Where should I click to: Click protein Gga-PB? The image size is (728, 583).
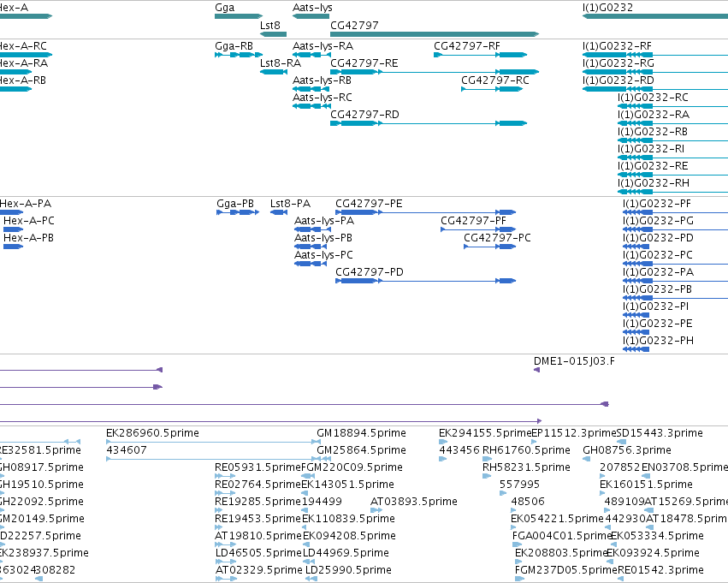pyautogui.click(x=238, y=212)
